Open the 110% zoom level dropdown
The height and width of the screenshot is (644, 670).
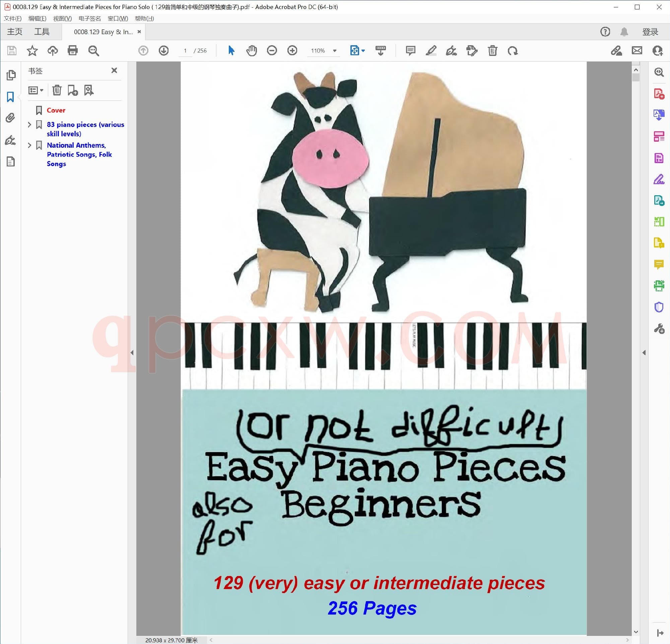click(335, 51)
